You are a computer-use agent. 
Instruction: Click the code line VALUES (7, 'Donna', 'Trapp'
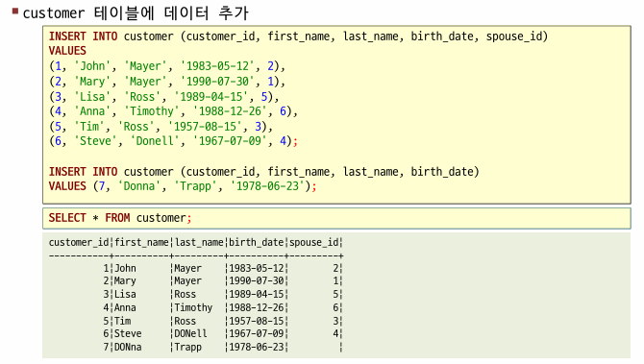tap(183, 186)
